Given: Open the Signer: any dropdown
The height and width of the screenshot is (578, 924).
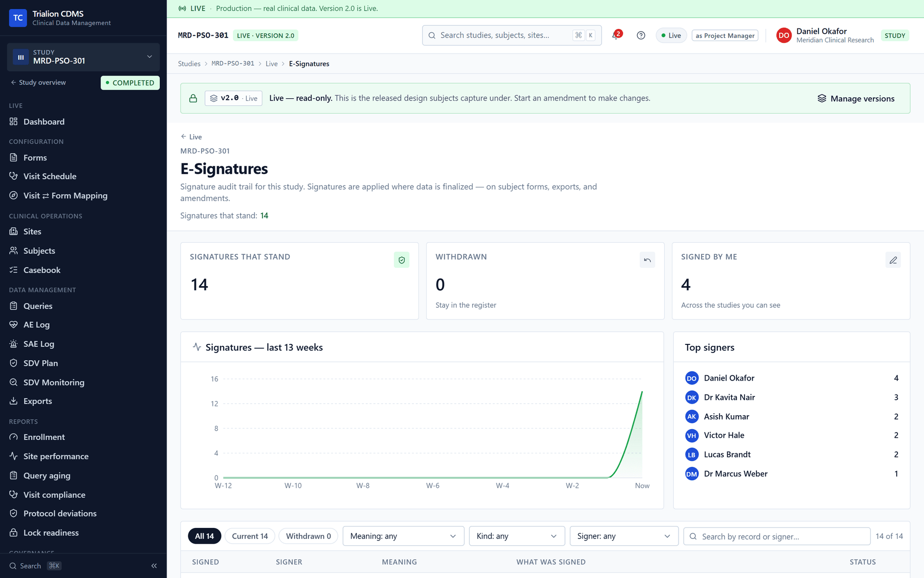Looking at the screenshot, I should point(624,536).
